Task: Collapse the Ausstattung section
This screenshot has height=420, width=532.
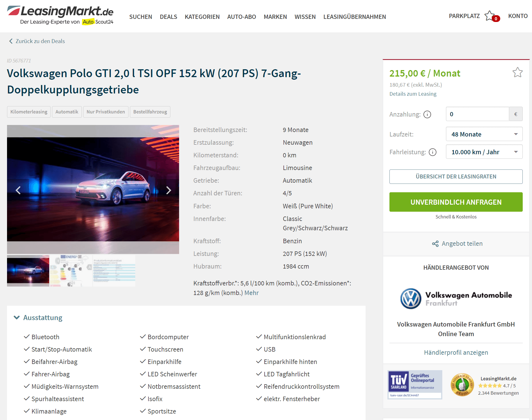Action: click(x=38, y=318)
